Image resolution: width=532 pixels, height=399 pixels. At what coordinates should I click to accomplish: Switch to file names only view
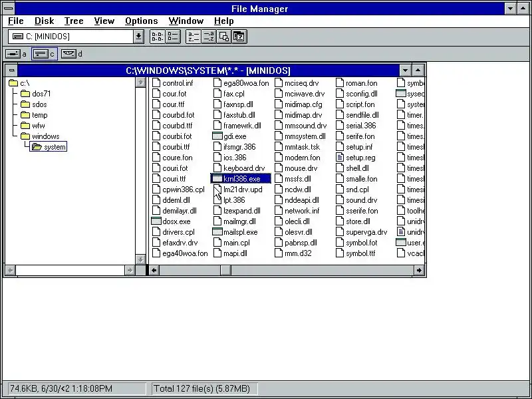point(158,37)
